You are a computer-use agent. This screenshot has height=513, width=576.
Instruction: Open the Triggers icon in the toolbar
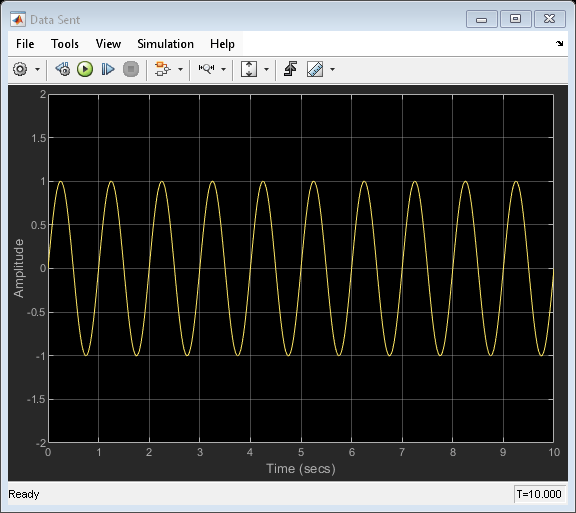pyautogui.click(x=291, y=69)
